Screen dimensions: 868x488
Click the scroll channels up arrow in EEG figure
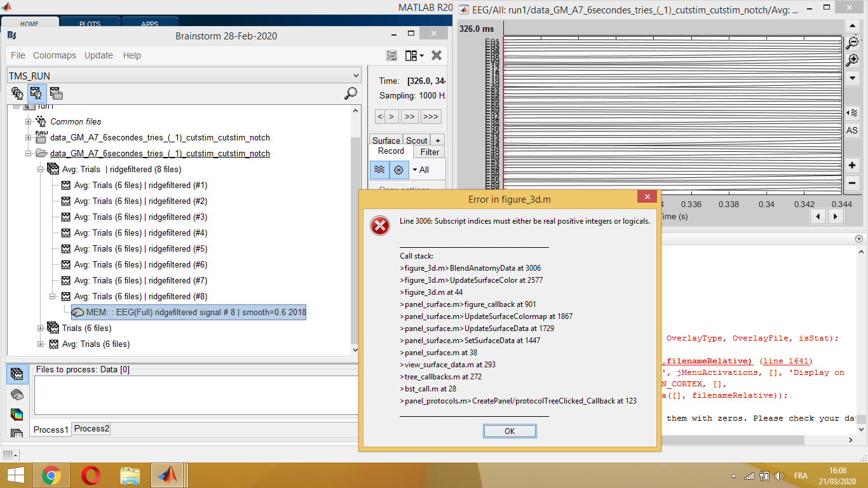click(x=852, y=26)
